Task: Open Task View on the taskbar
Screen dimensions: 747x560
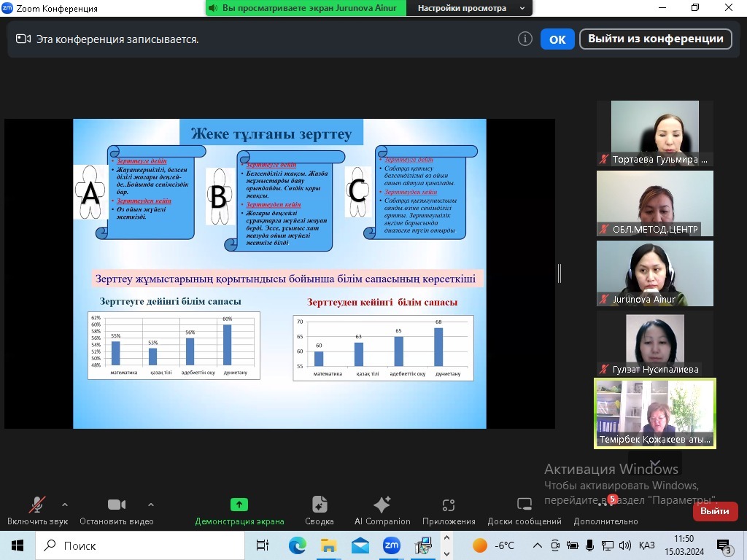Action: 262,545
